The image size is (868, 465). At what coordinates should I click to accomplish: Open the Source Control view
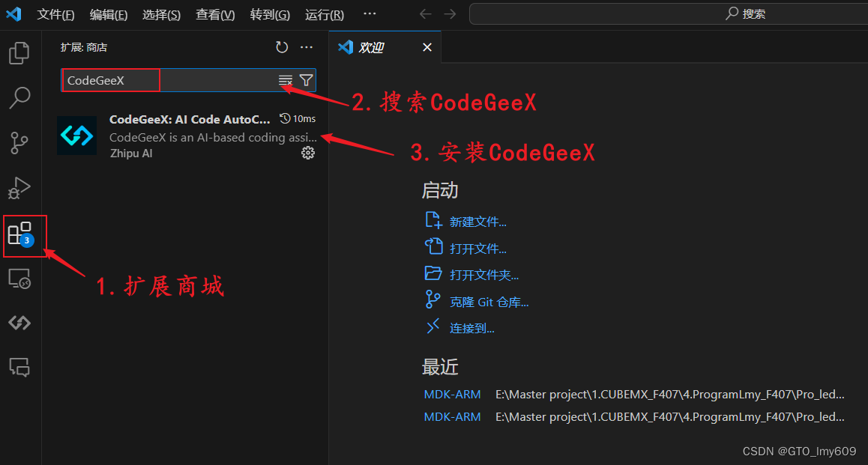[x=19, y=143]
